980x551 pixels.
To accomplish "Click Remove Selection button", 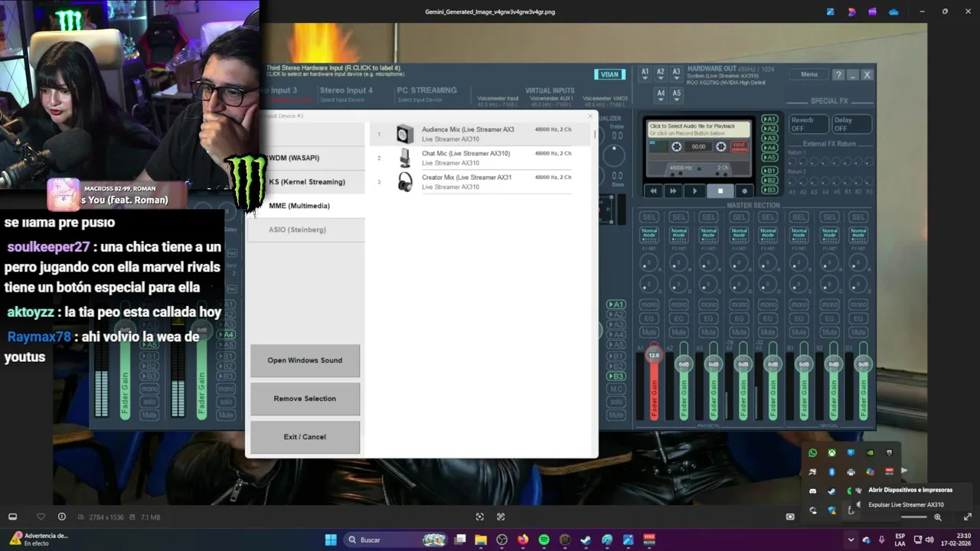I will (x=305, y=399).
